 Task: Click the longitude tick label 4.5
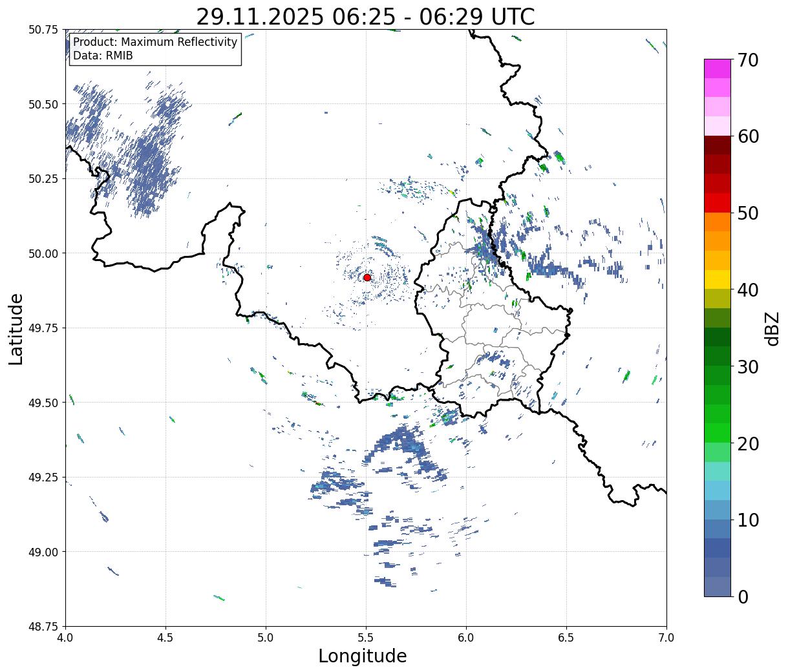[x=165, y=638]
